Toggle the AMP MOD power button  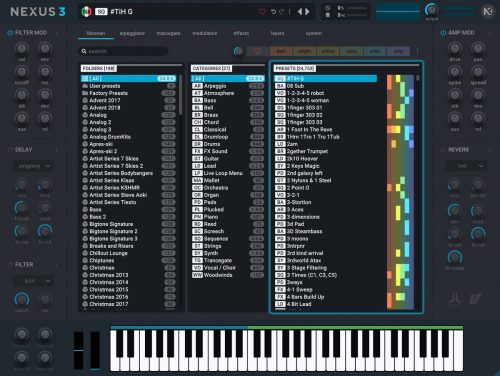[x=443, y=33]
